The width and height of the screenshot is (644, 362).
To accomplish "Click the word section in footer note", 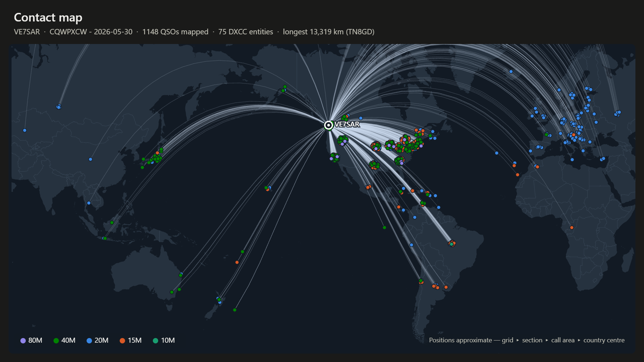I will [x=532, y=340].
